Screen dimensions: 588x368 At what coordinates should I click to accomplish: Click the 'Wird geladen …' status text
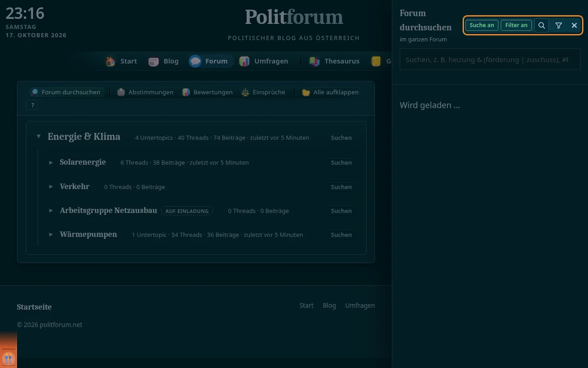tap(430, 105)
